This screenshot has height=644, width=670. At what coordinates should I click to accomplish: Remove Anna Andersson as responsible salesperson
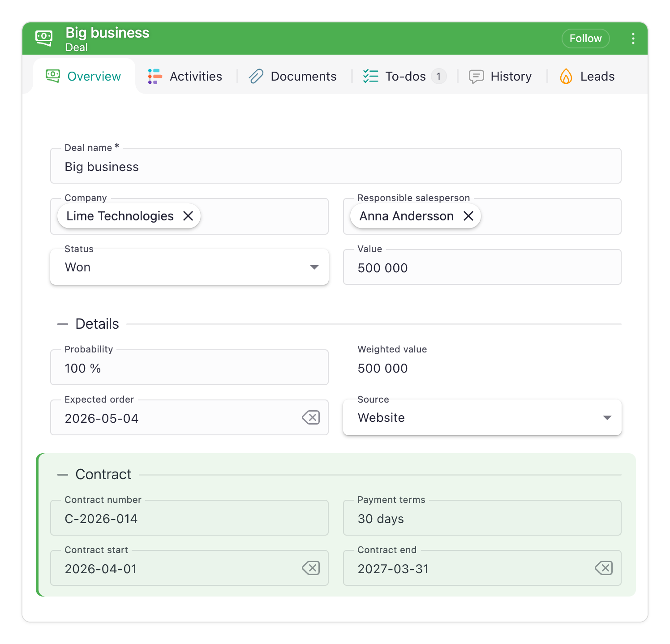pos(468,216)
